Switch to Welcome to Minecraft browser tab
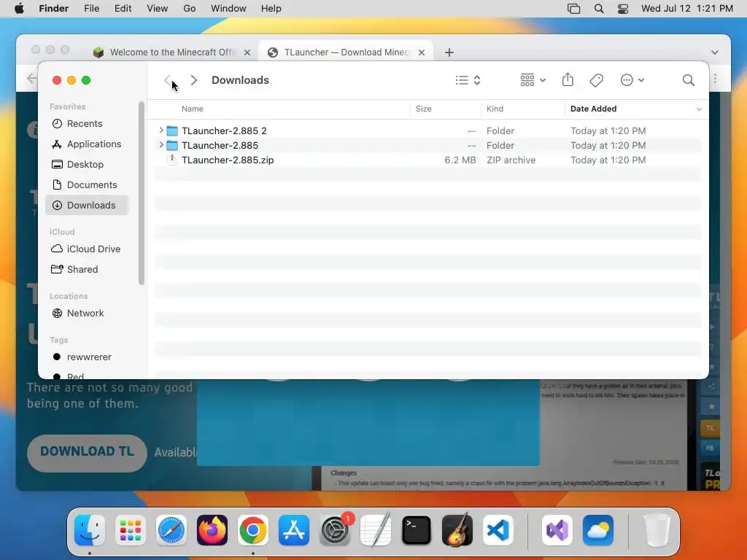 point(172,52)
